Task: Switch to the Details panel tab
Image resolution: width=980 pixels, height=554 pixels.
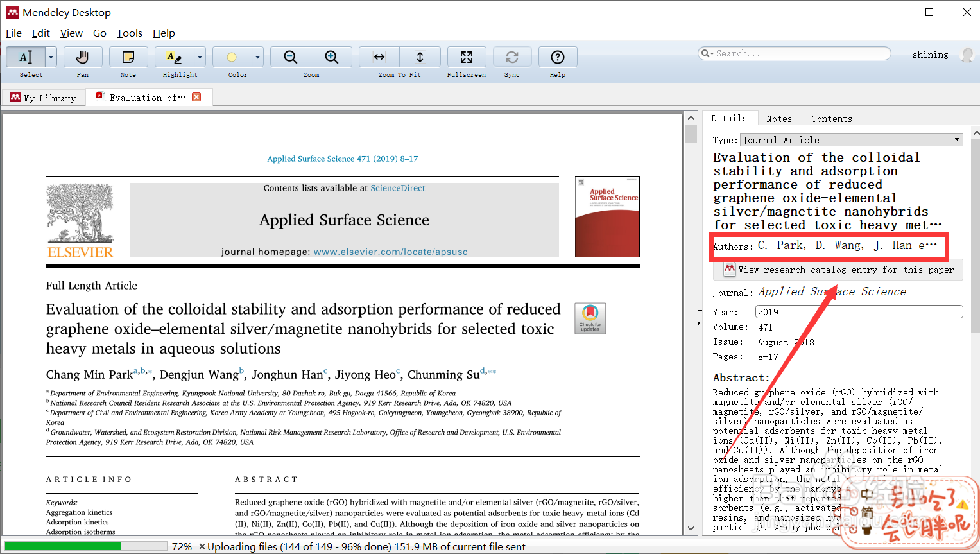Action: click(x=729, y=118)
